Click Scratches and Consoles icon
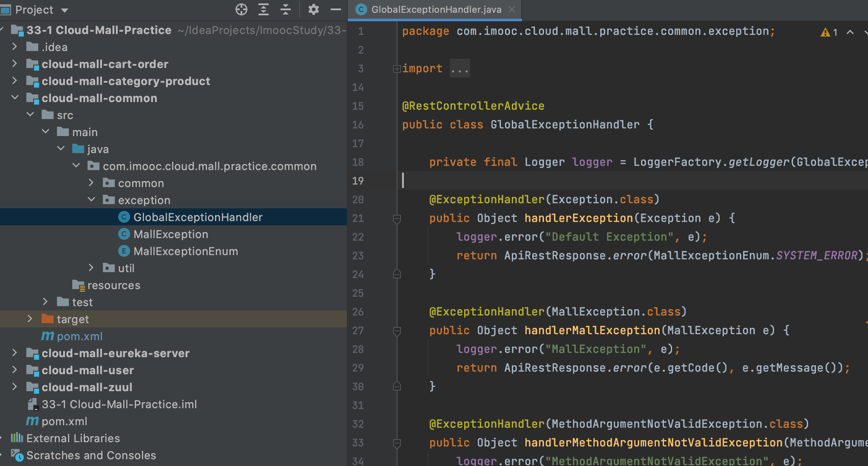868x466 pixels. click(x=17, y=455)
